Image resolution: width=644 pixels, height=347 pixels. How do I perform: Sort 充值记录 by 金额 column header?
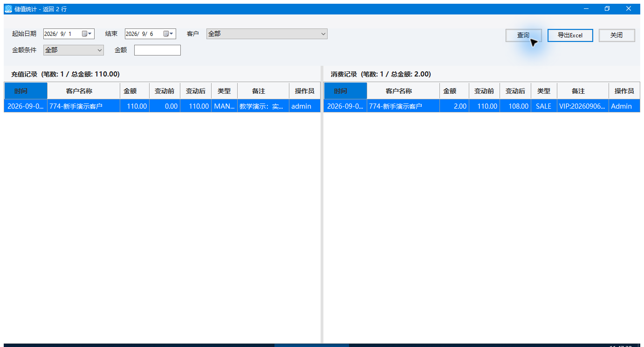click(x=135, y=91)
